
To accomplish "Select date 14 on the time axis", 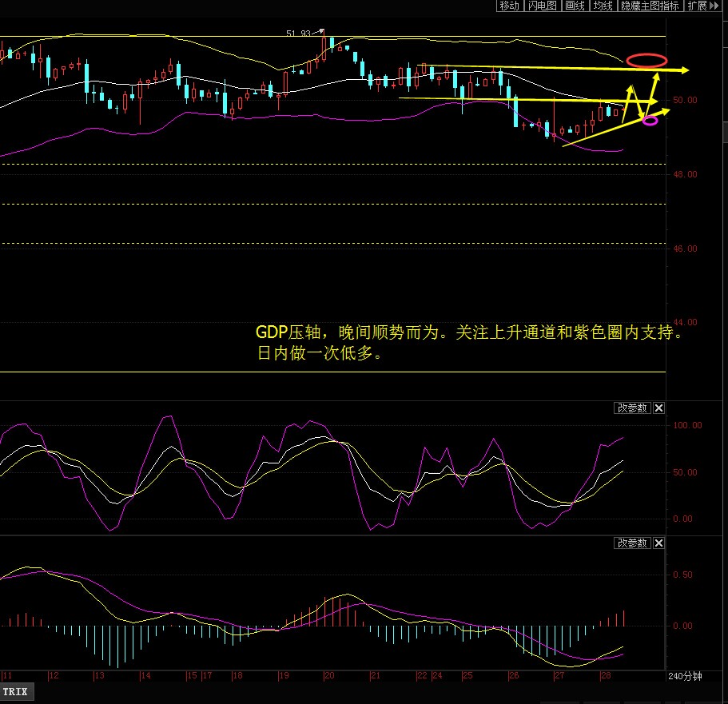I will click(145, 676).
